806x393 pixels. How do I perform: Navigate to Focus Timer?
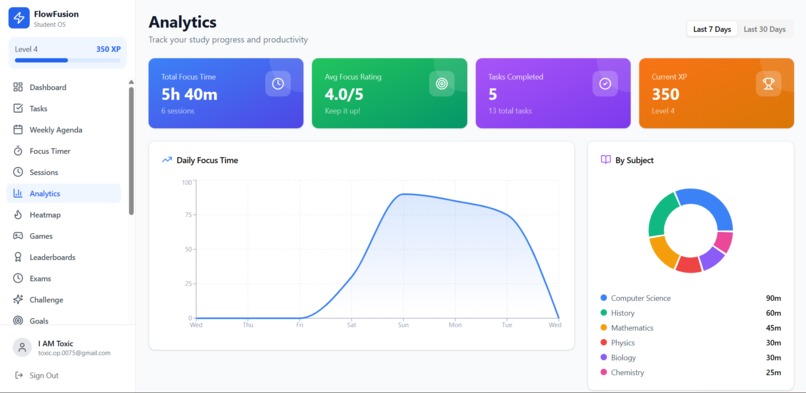64,151
